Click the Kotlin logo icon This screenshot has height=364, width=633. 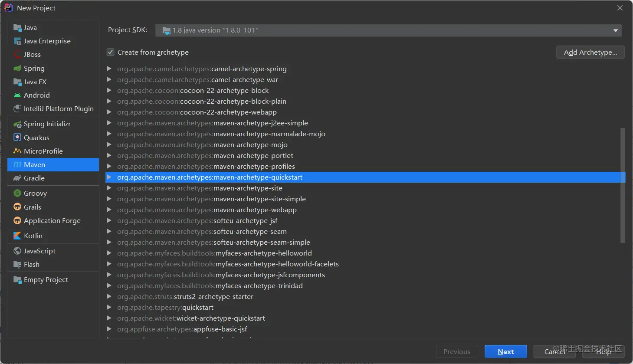click(x=17, y=236)
